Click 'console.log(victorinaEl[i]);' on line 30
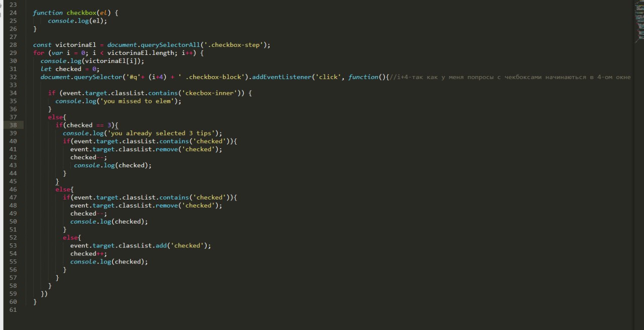644x330 pixels. [93, 61]
